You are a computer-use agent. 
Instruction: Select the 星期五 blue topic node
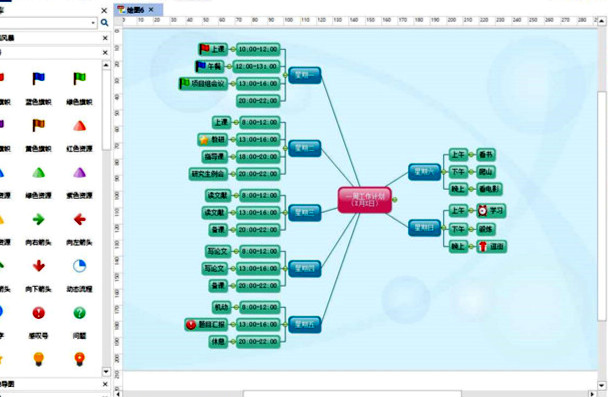click(x=305, y=324)
